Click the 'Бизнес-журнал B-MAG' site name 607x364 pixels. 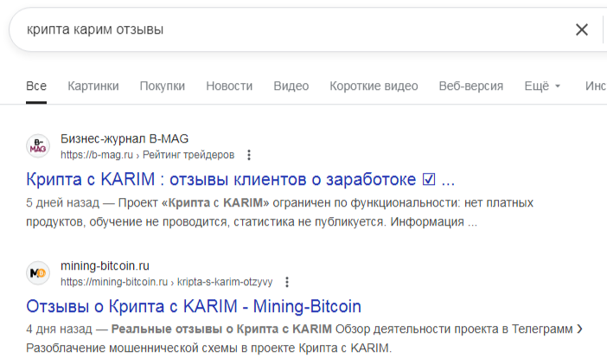tap(125, 138)
